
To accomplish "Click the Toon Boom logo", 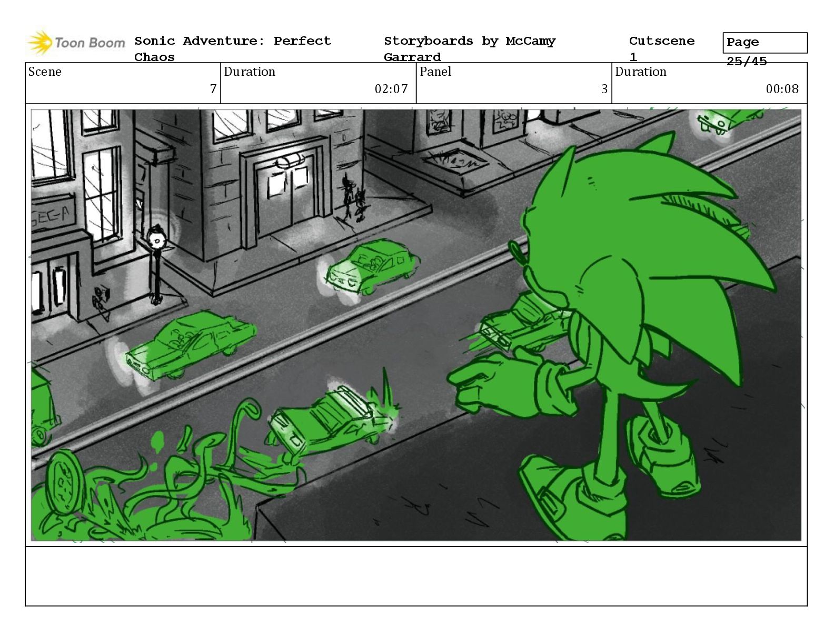I will pyautogui.click(x=76, y=43).
